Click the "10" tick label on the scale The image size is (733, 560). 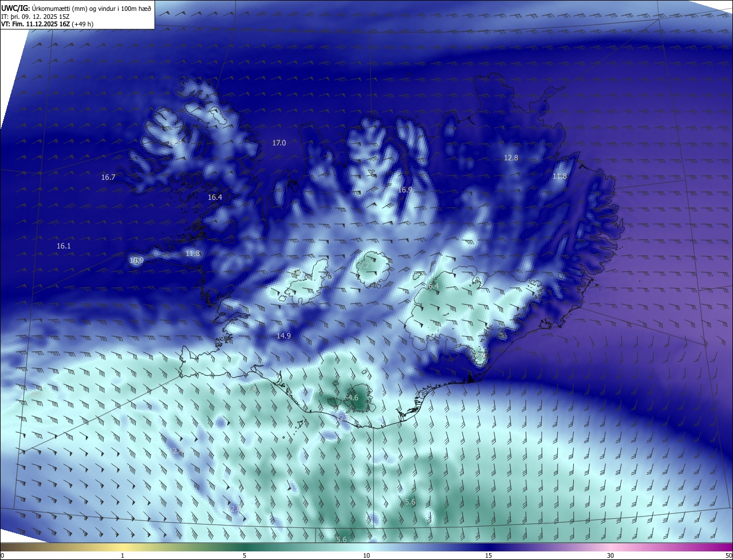[366, 555]
